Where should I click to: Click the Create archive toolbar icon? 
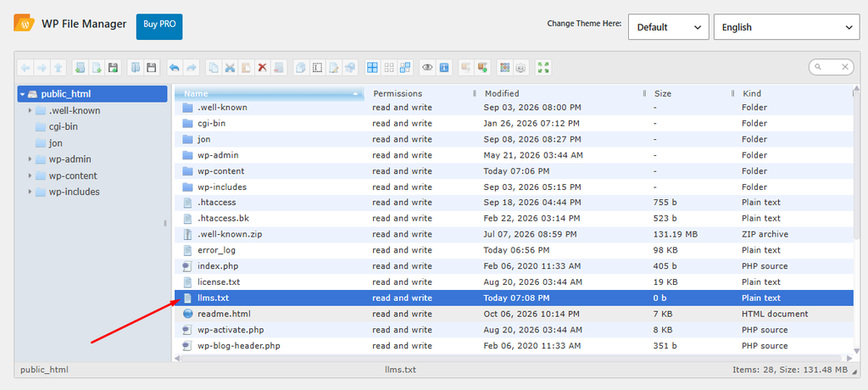point(482,68)
